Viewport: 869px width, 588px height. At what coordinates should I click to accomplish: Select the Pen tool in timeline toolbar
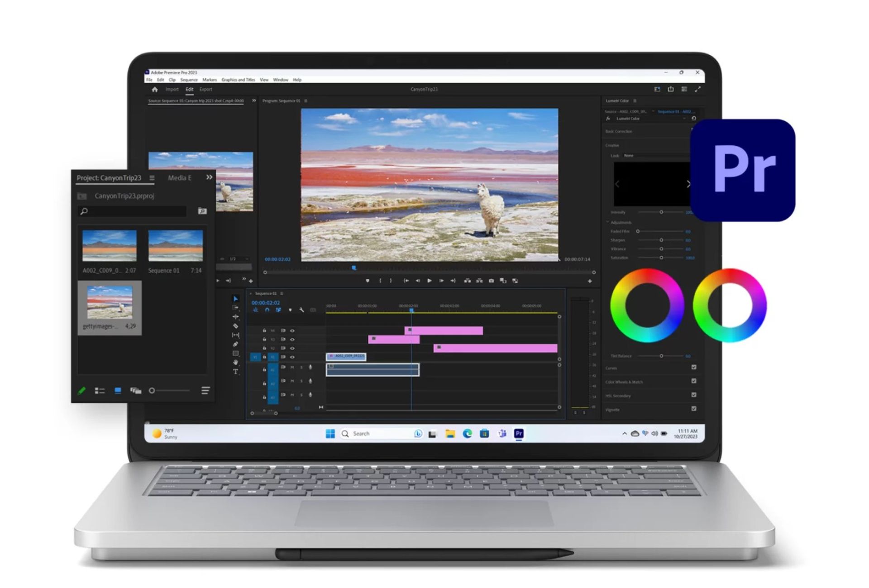tap(235, 344)
